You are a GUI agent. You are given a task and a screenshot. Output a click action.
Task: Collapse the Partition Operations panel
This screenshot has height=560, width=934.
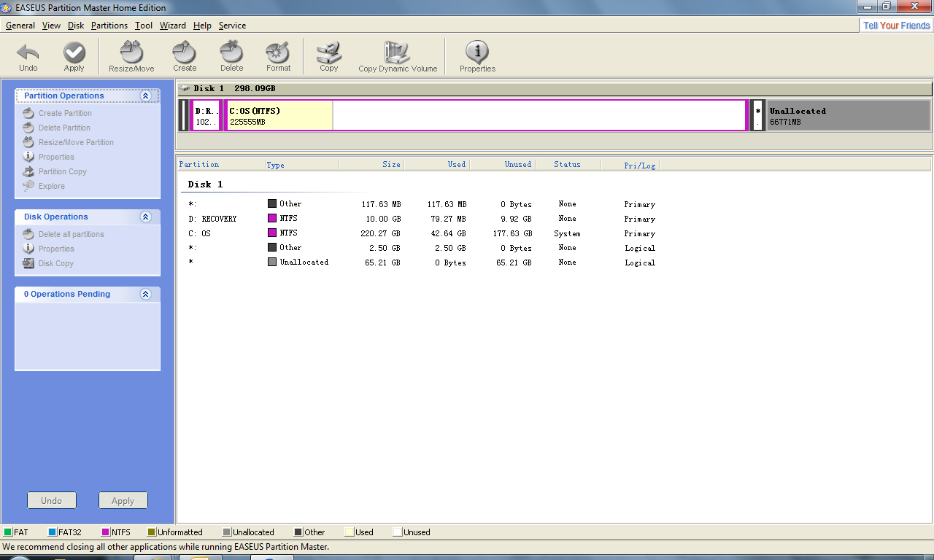[x=145, y=96]
